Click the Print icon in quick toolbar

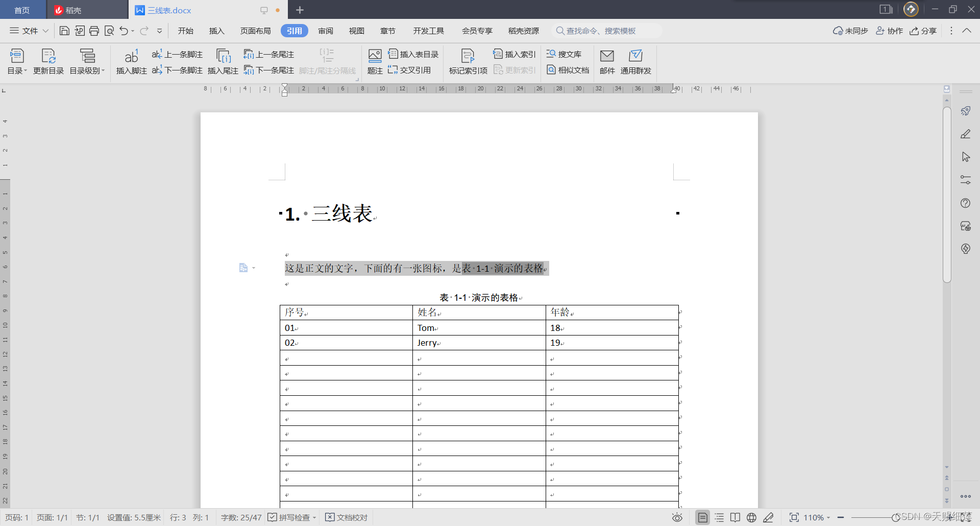(x=94, y=31)
